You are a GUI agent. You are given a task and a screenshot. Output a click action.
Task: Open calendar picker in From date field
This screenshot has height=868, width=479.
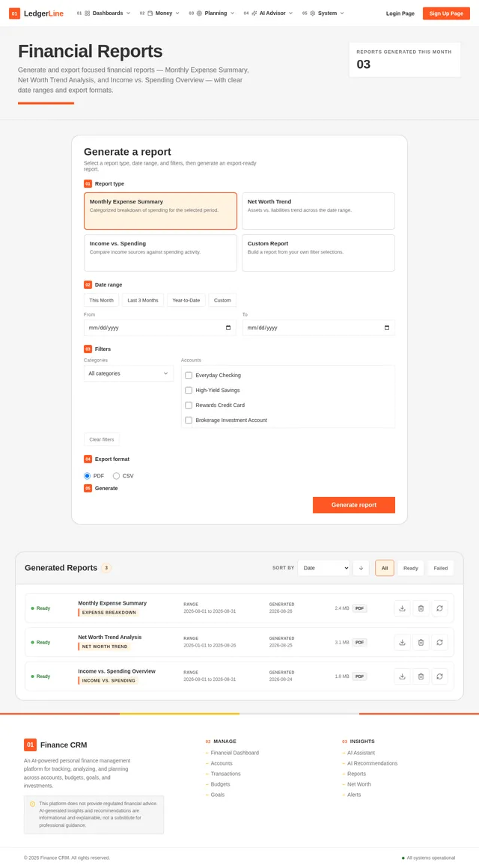click(228, 328)
